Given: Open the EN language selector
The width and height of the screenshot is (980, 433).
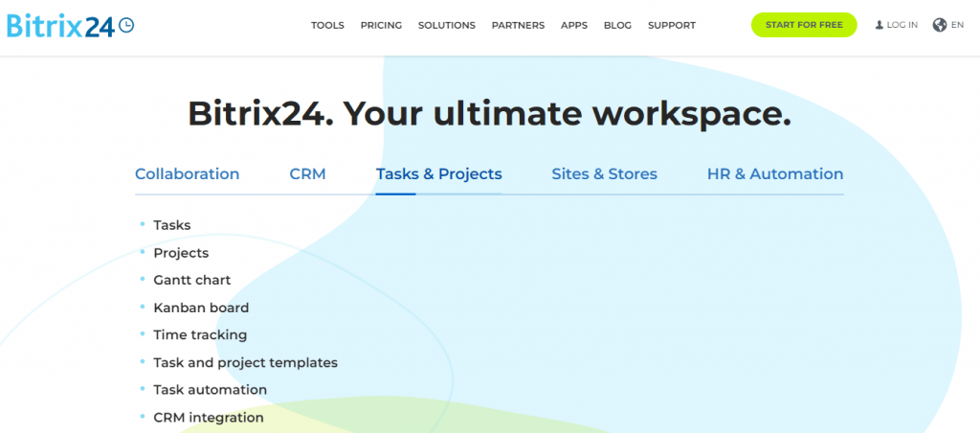Looking at the screenshot, I should pyautogui.click(x=957, y=25).
